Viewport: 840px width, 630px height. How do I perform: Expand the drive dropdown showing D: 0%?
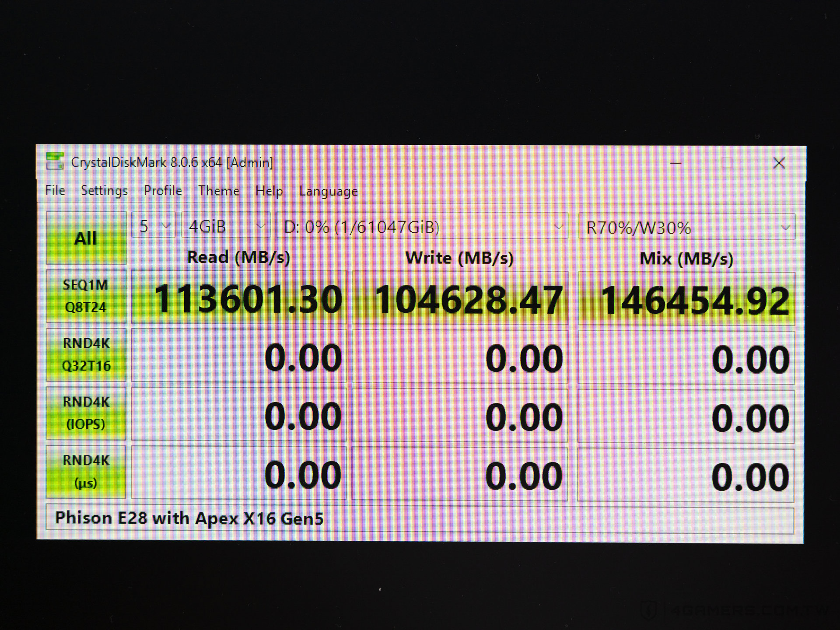point(422,227)
